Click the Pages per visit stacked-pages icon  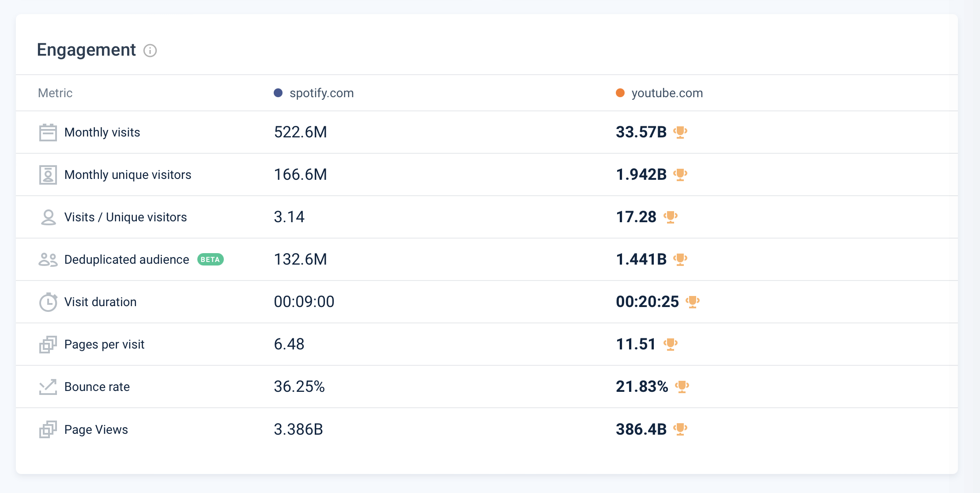click(x=48, y=345)
